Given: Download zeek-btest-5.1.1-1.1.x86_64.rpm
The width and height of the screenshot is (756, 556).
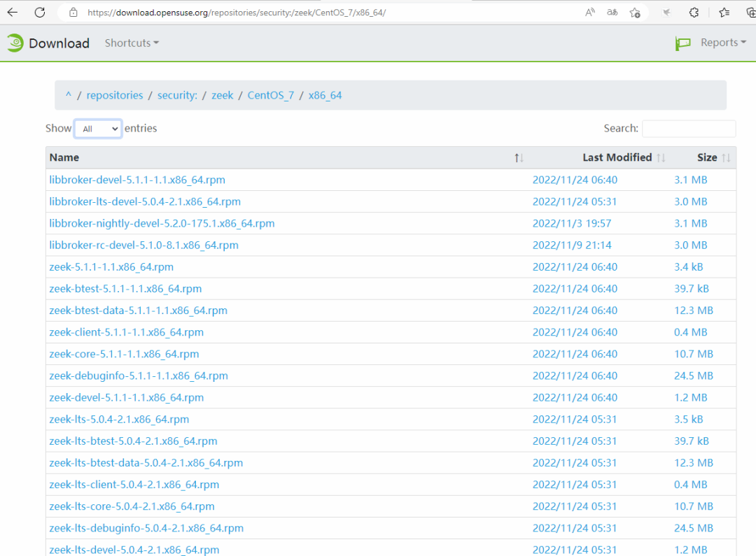Looking at the screenshot, I should [x=125, y=289].
